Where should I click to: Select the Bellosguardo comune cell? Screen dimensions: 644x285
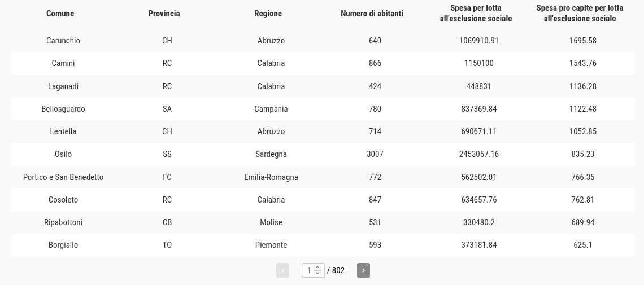pos(63,109)
